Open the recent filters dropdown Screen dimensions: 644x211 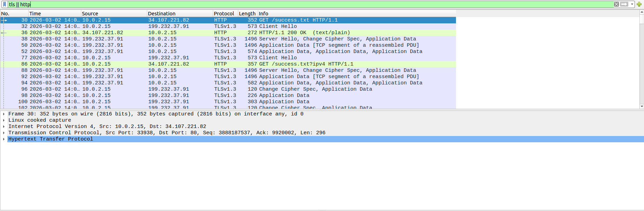[632, 4]
